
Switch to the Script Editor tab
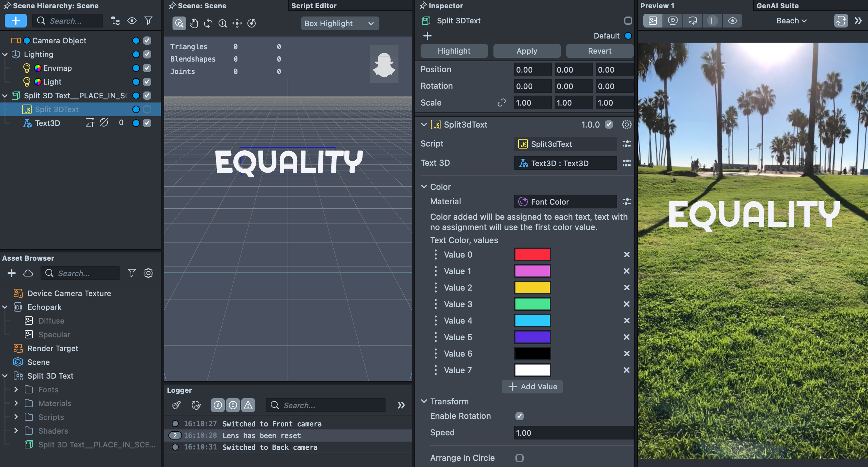314,6
